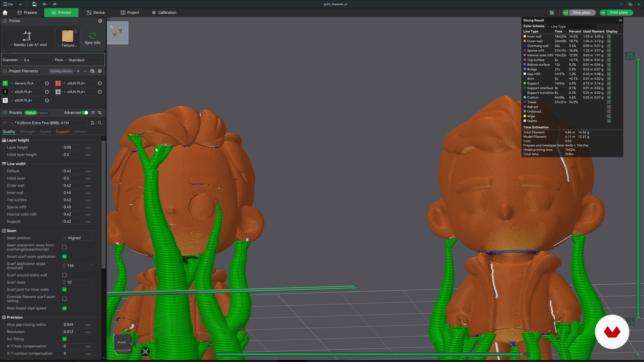Show Travel lines in display column
The width and height of the screenshot is (644, 362).
click(x=609, y=102)
